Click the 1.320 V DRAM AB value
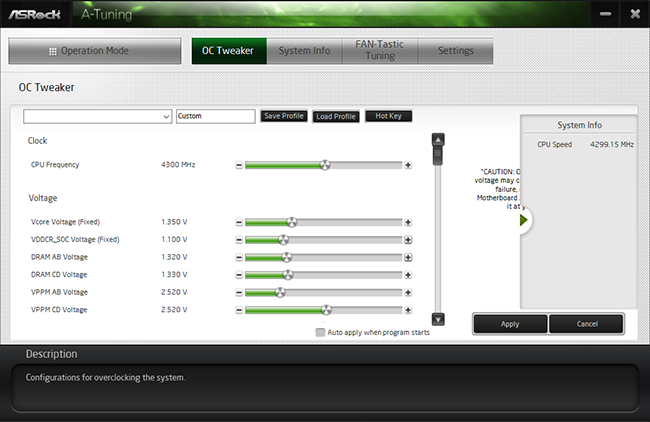The height and width of the screenshot is (422, 650). pos(174,257)
